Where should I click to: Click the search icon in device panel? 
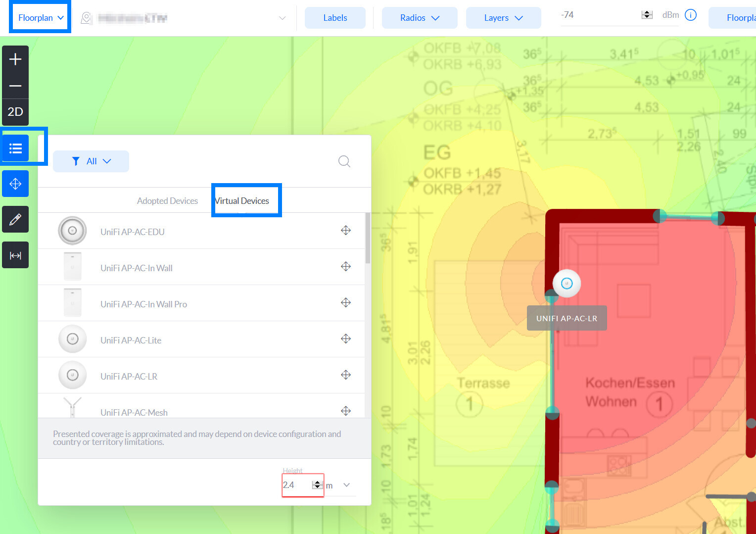point(344,161)
